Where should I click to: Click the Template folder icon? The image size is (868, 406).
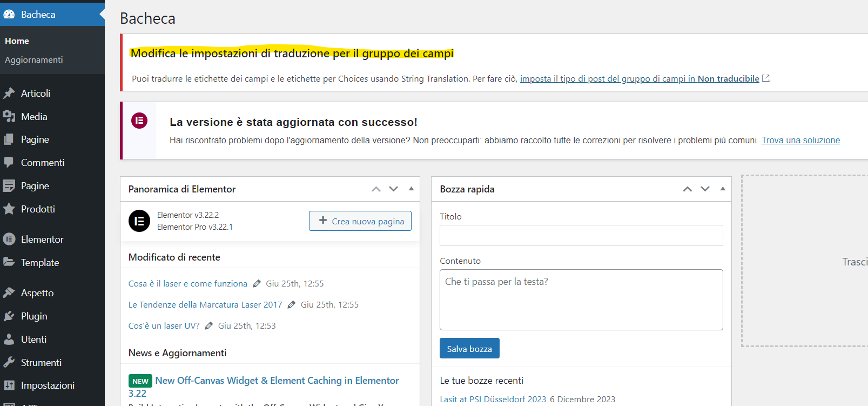tap(9, 262)
